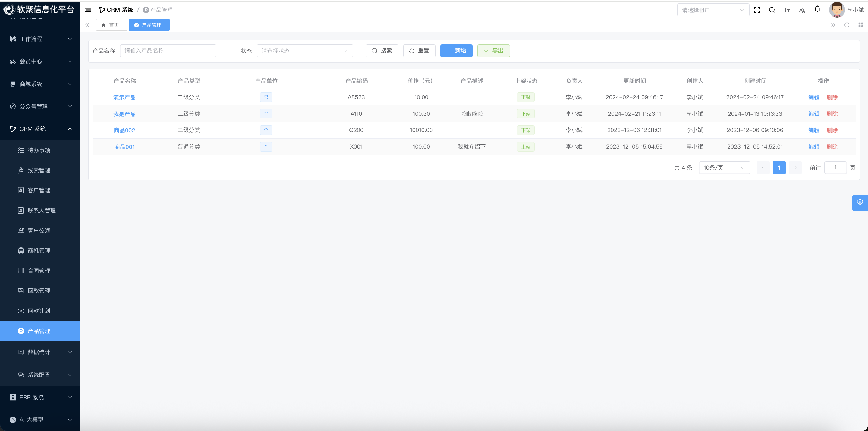868x431 pixels.
Task: Open 客户管理 in the sidebar
Action: [39, 190]
